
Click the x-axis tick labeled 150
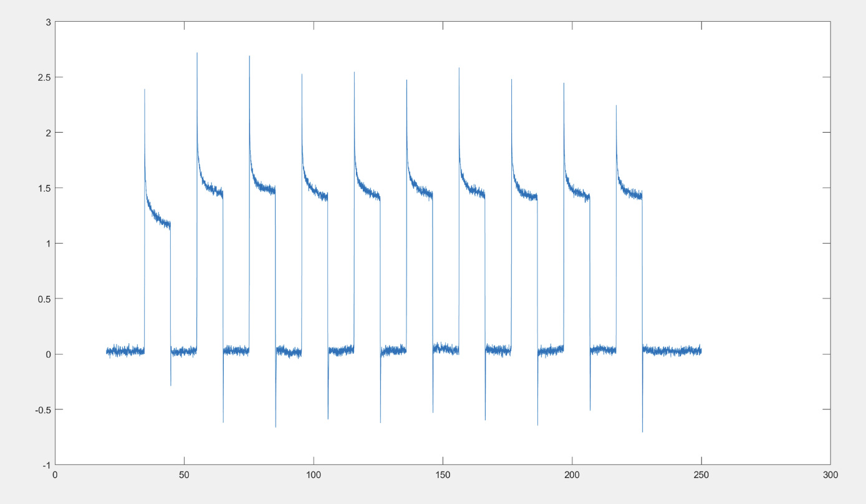pyautogui.click(x=443, y=473)
